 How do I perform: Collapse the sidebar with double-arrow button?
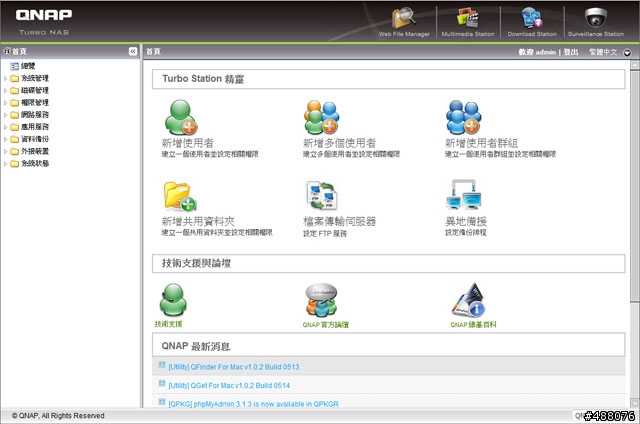click(x=133, y=51)
